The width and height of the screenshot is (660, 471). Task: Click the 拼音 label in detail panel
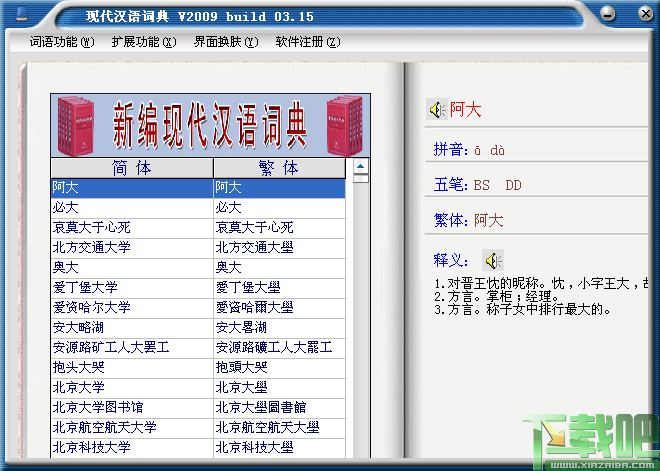pos(451,150)
